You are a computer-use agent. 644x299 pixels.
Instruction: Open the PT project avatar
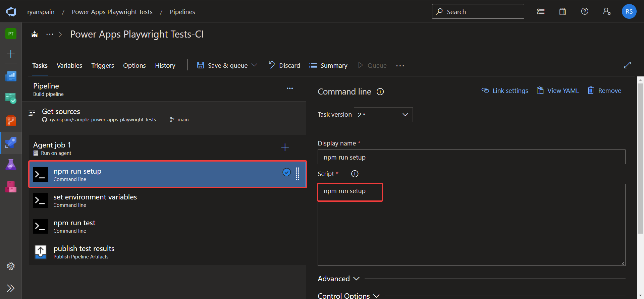pyautogui.click(x=11, y=34)
